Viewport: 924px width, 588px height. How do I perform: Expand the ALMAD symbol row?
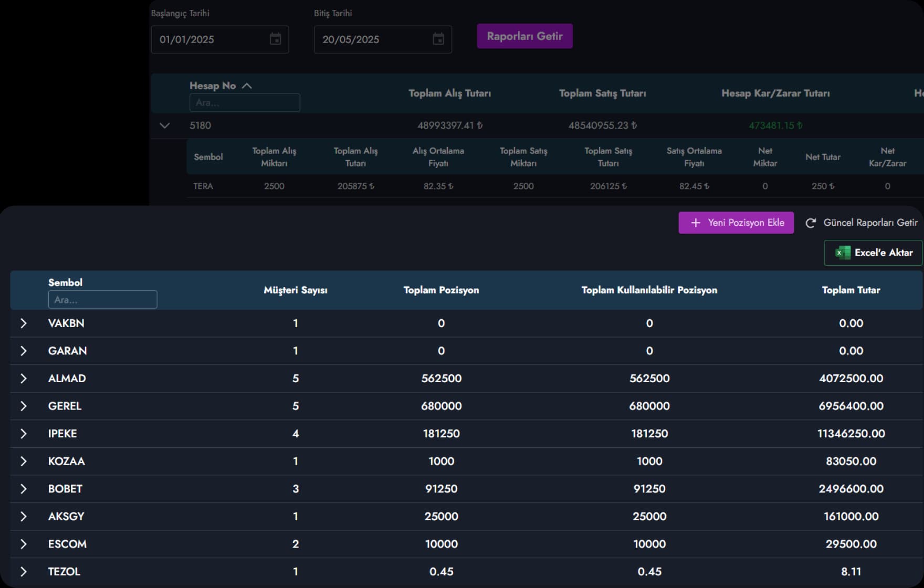24,379
